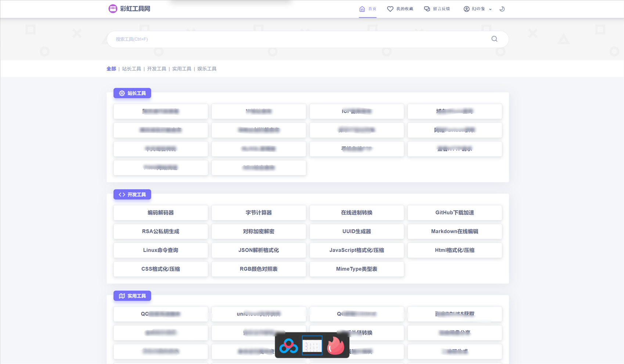
Task: Switch to the red flame icon app
Action: pyautogui.click(x=336, y=346)
